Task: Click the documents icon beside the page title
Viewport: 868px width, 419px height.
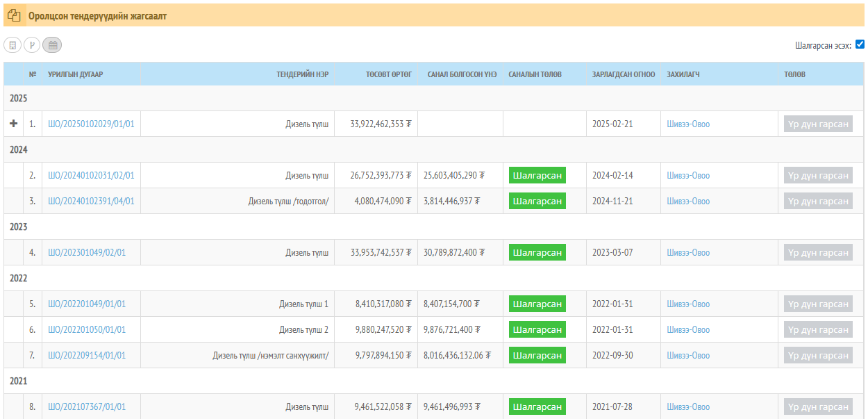Action: pyautogui.click(x=14, y=15)
